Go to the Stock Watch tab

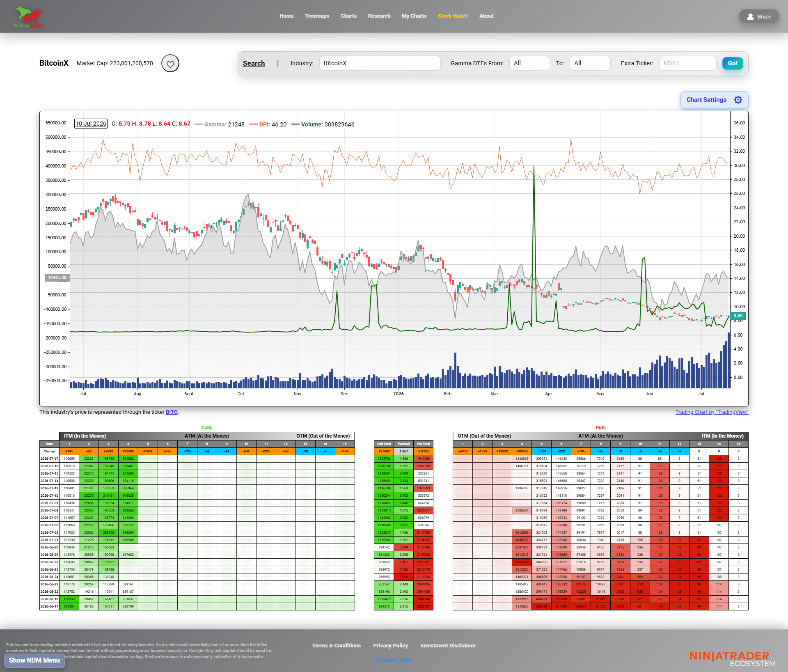(453, 16)
